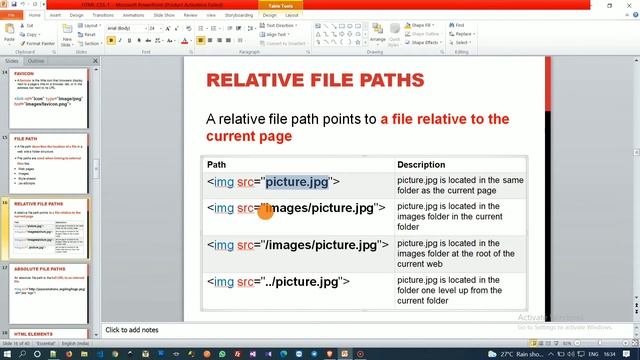Screen dimensions: 640x360
Task: Click Find in Editing group
Action: (x=457, y=25)
